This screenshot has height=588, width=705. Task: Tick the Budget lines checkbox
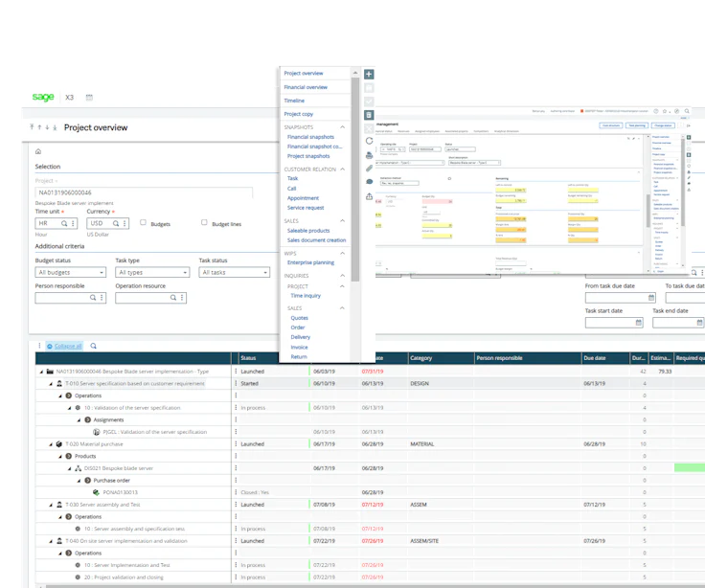tap(204, 222)
